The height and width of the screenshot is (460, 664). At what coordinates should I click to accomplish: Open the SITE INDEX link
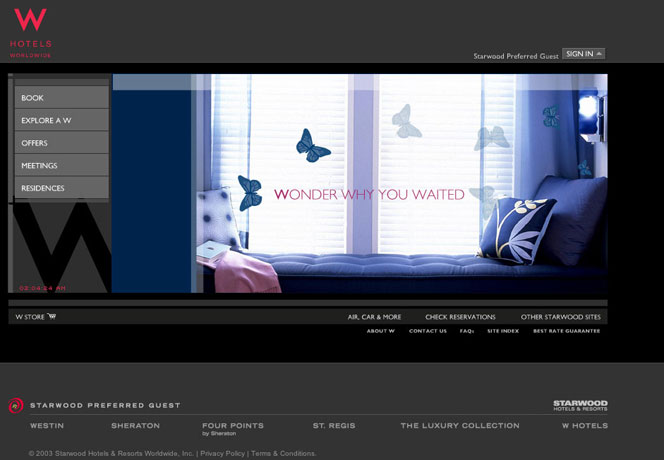(x=503, y=331)
